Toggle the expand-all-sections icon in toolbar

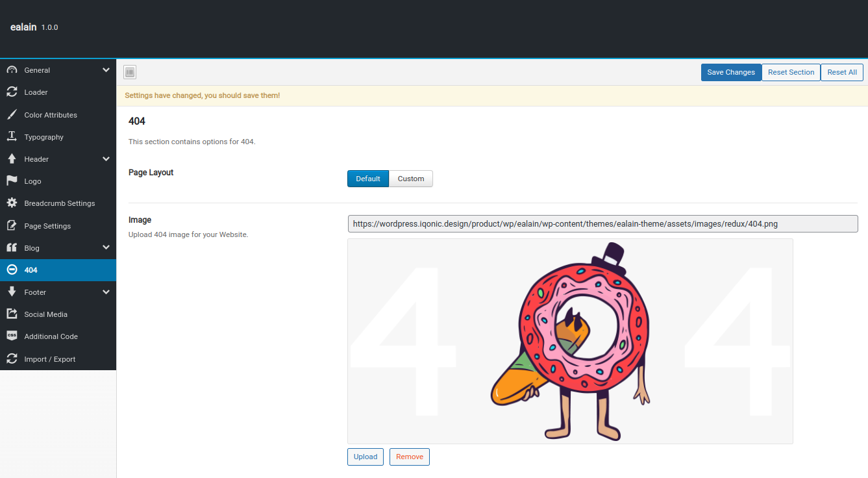pos(129,72)
